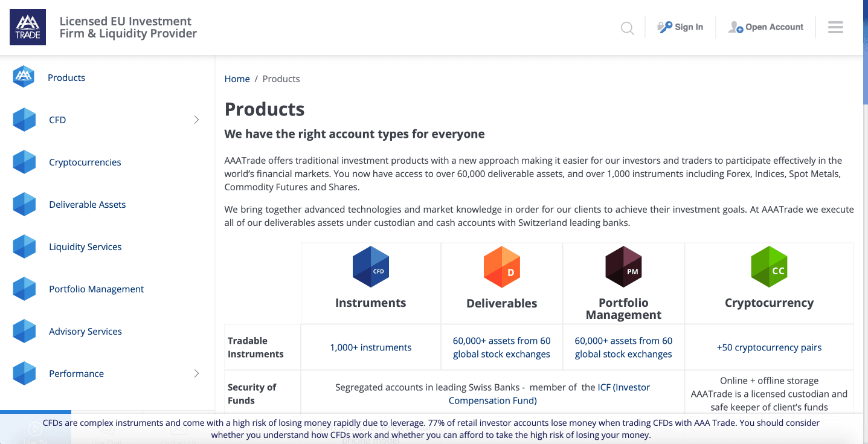Image resolution: width=868 pixels, height=444 pixels.
Task: Click the AAA Trade logo
Action: tap(28, 27)
